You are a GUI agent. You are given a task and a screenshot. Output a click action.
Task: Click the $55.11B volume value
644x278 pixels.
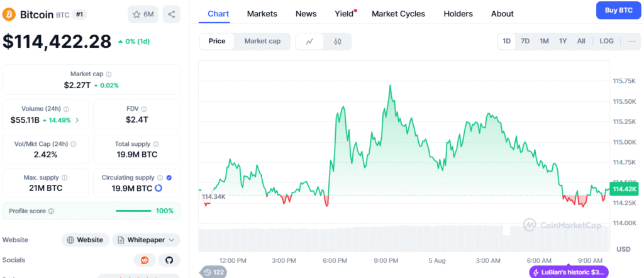[x=25, y=120]
